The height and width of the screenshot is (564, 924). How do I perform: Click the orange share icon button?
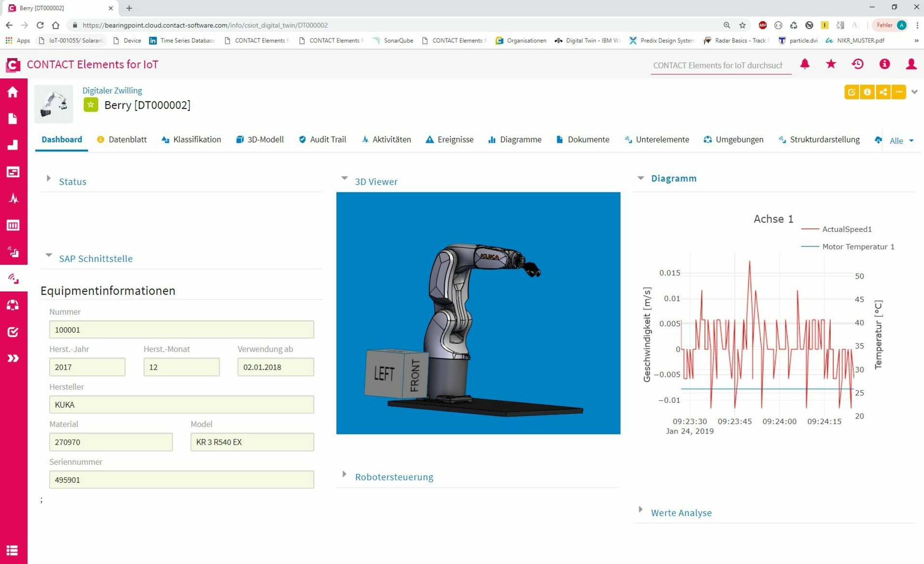click(x=883, y=92)
